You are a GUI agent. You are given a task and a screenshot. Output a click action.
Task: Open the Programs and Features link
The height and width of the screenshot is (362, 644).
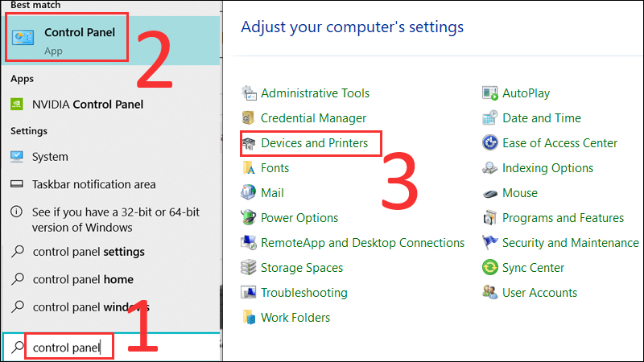click(x=563, y=218)
